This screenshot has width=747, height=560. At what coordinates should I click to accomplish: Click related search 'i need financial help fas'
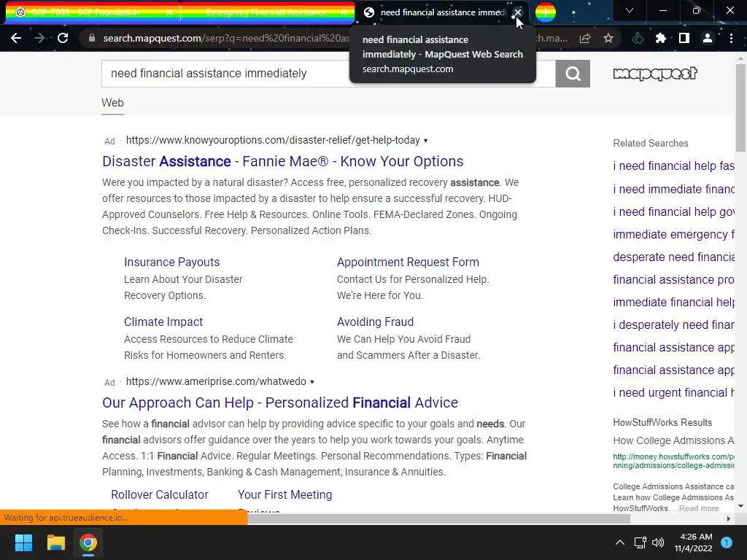673,166
